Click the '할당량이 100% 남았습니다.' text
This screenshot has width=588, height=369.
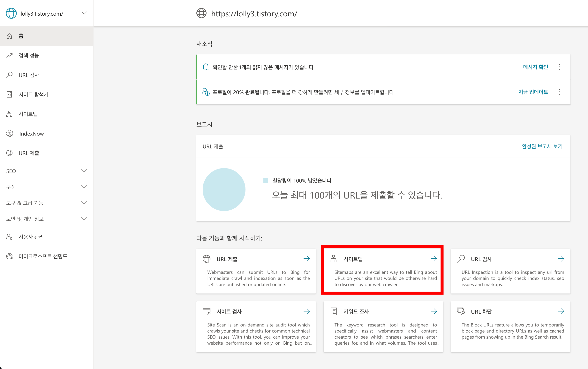tap(303, 181)
